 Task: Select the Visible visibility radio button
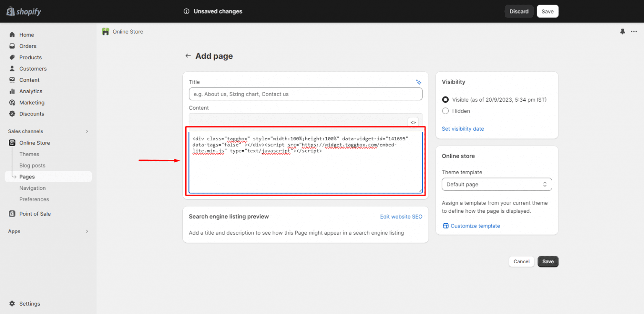coord(445,99)
